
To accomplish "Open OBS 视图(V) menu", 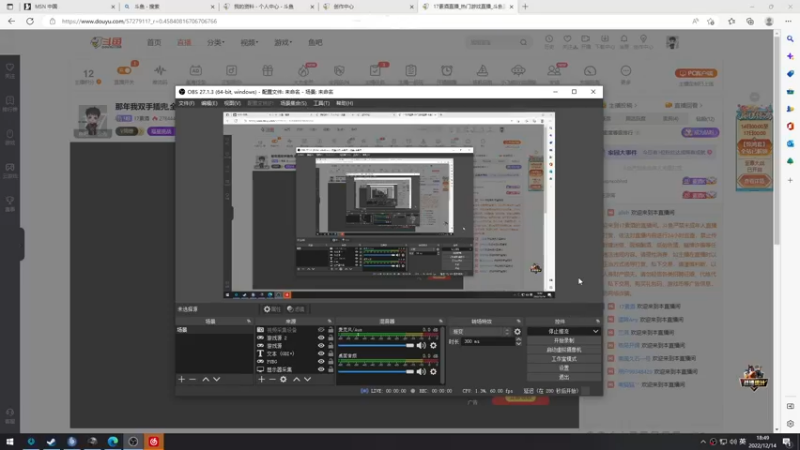I will click(232, 103).
